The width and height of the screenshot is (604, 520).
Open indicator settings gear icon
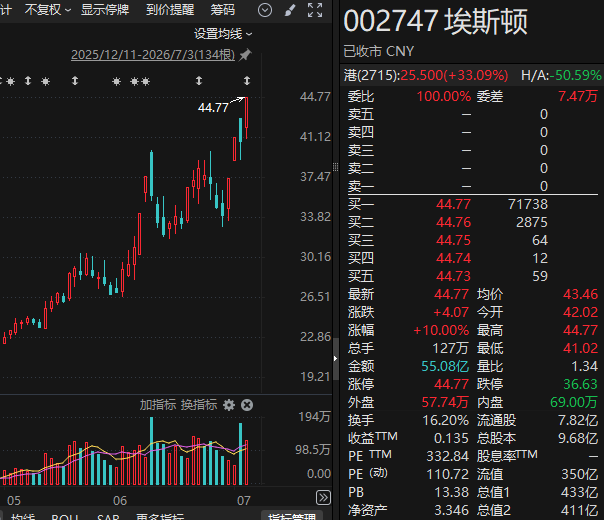229,405
